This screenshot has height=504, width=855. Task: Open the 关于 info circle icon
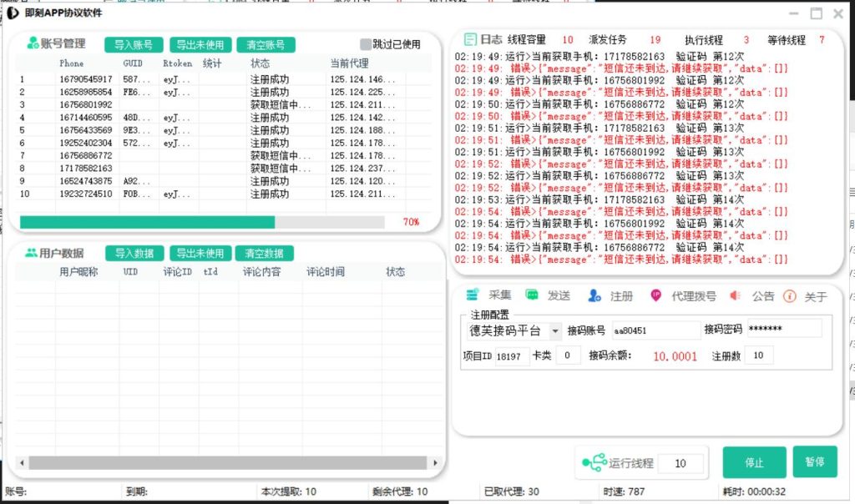tap(790, 296)
